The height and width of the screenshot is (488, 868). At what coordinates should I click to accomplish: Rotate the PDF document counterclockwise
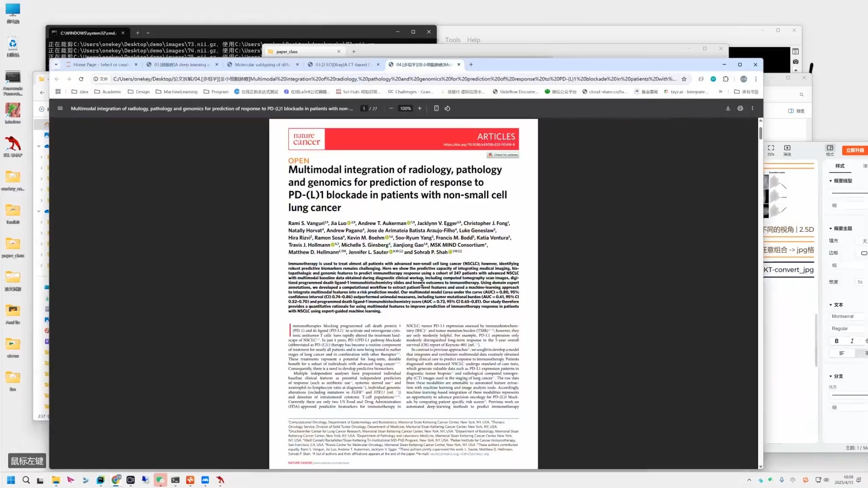pyautogui.click(x=448, y=108)
